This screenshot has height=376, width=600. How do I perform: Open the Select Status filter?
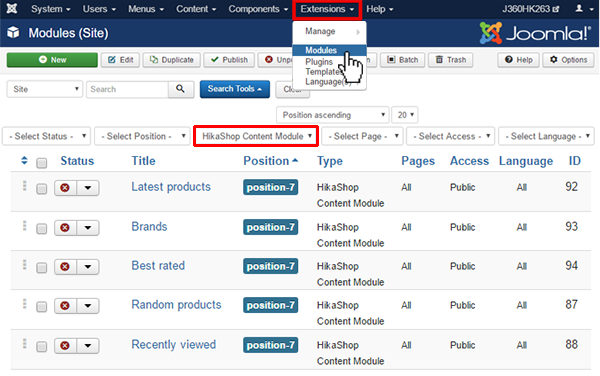point(46,136)
